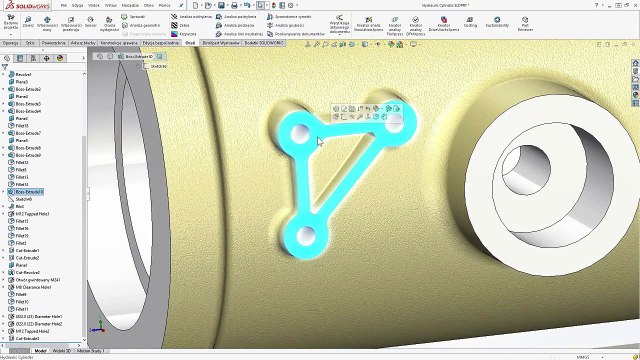Expand the Revolve1 feature
This screenshot has width=640, height=360.
[x=4, y=75]
